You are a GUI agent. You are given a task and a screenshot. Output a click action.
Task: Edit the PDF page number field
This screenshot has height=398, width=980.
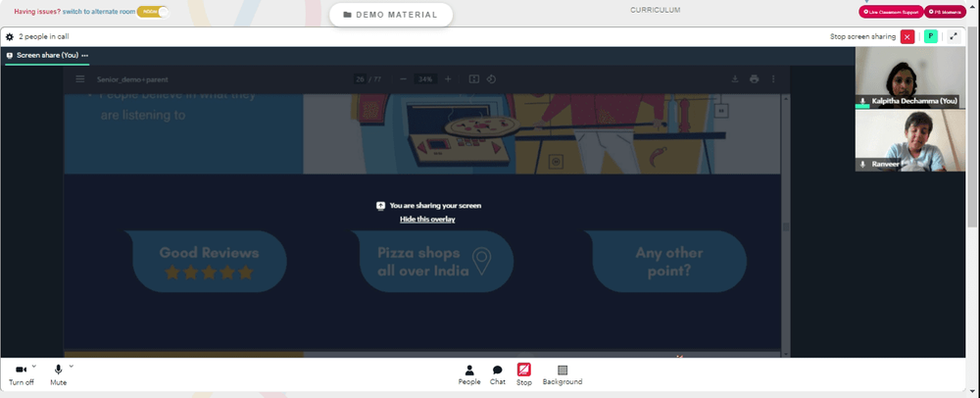(x=360, y=79)
